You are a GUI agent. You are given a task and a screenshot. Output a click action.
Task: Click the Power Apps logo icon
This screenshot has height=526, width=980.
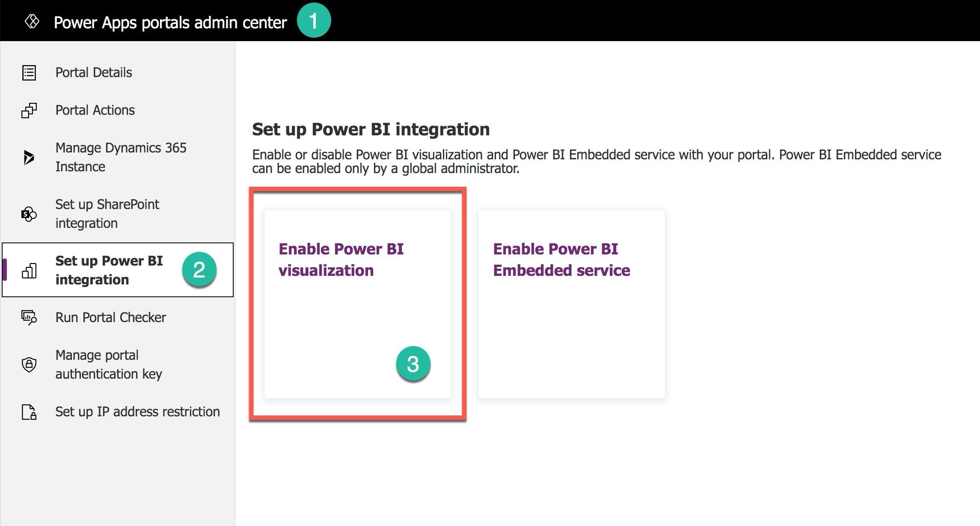32,21
